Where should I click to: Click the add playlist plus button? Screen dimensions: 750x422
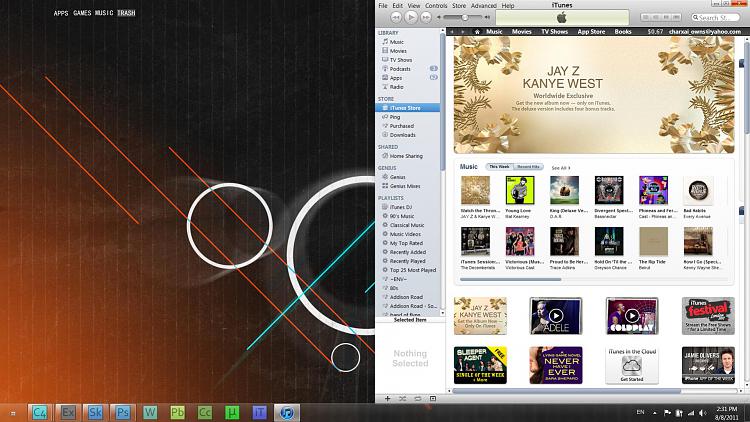pos(387,398)
